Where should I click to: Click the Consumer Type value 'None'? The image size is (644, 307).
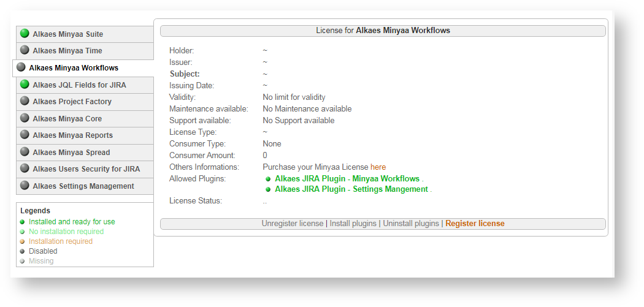tap(272, 143)
